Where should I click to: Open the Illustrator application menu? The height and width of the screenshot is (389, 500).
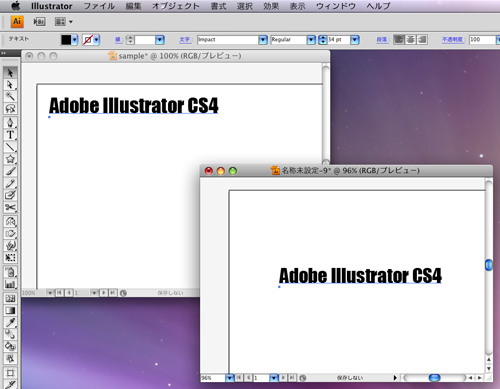52,6
